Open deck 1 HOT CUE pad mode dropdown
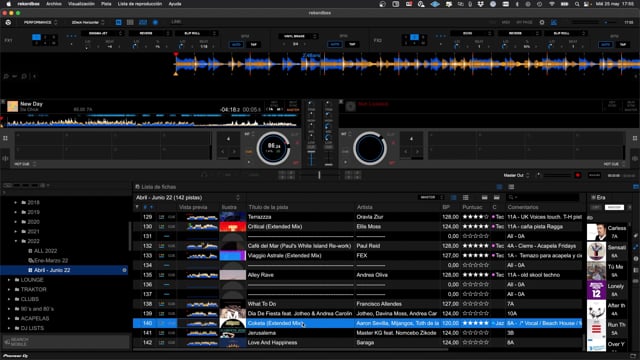The width and height of the screenshot is (640, 360). pos(25,164)
